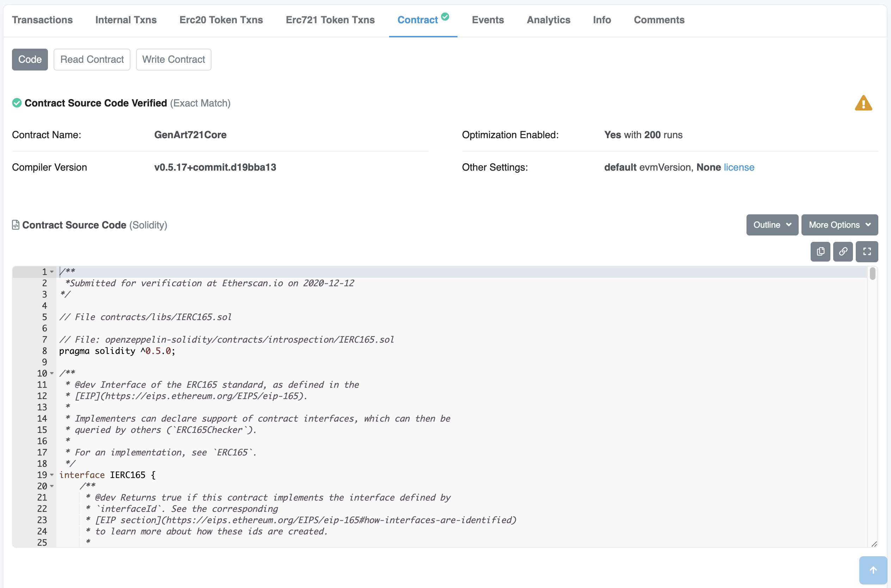Image resolution: width=891 pixels, height=588 pixels.
Task: Open the Info tab
Action: tap(602, 20)
